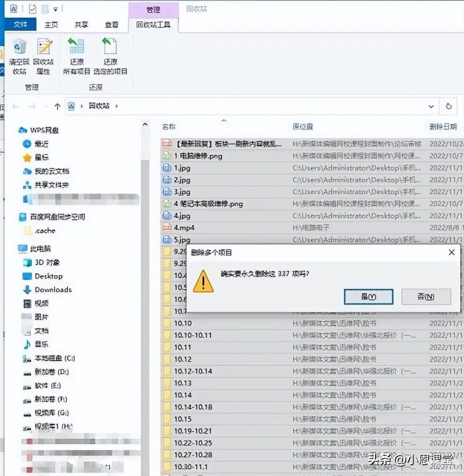Open 3D 对象 in sidebar
464x476 pixels.
point(47,262)
